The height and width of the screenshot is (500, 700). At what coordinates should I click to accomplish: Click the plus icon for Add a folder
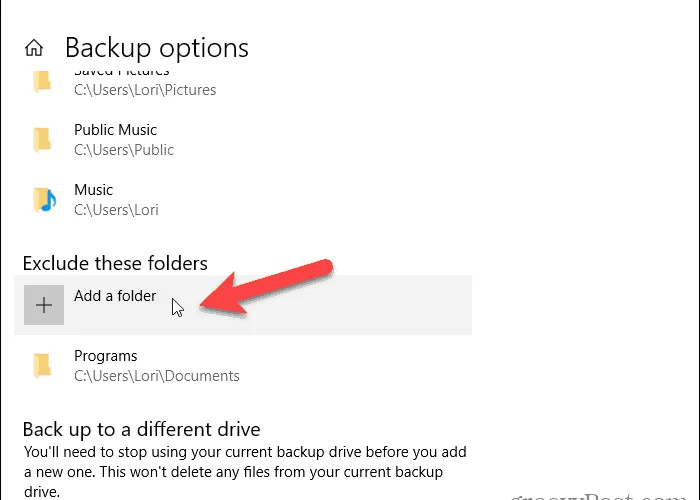tap(44, 305)
